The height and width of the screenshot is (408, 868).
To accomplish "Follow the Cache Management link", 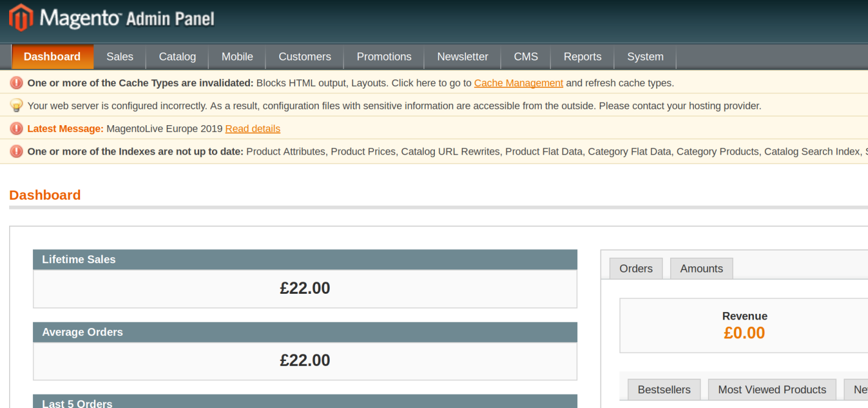I will point(518,83).
